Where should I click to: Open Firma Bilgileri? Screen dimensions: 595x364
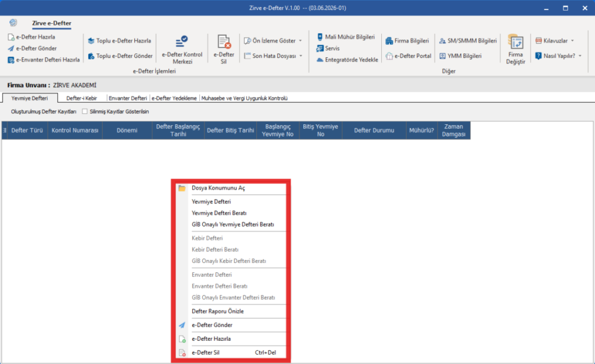click(x=407, y=41)
